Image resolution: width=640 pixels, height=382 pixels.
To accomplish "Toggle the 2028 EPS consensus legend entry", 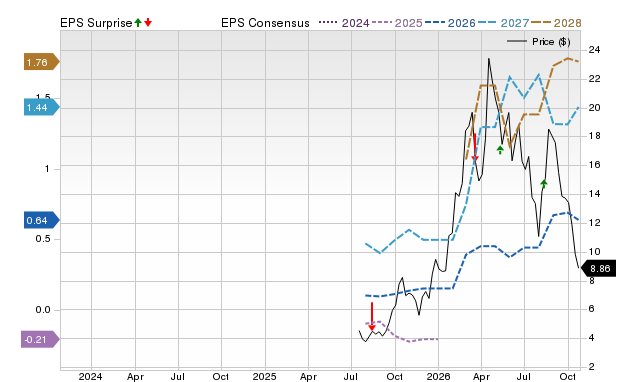I will (x=556, y=23).
